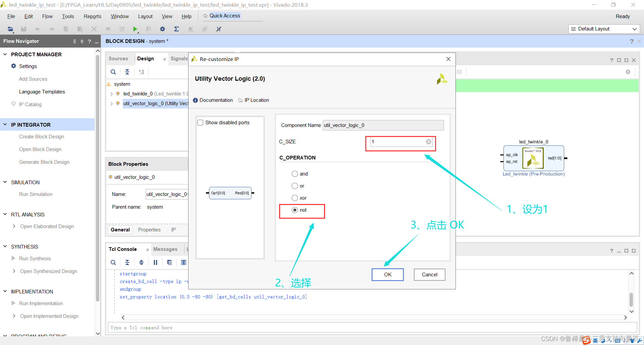644x345 pixels.
Task: Collapse the PROJECT MANAGER section
Action: coord(5,54)
